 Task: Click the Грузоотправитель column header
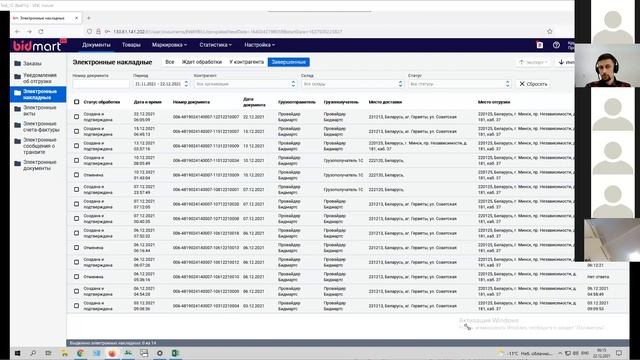pos(297,102)
